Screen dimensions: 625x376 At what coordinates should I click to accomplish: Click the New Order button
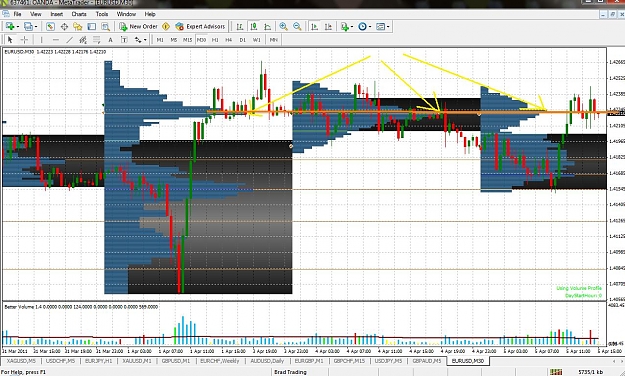click(x=138, y=26)
